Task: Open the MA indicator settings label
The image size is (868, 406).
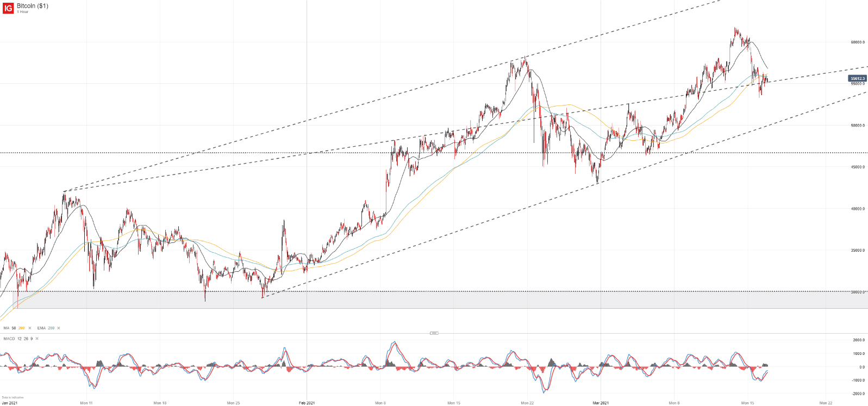Action: pos(7,328)
